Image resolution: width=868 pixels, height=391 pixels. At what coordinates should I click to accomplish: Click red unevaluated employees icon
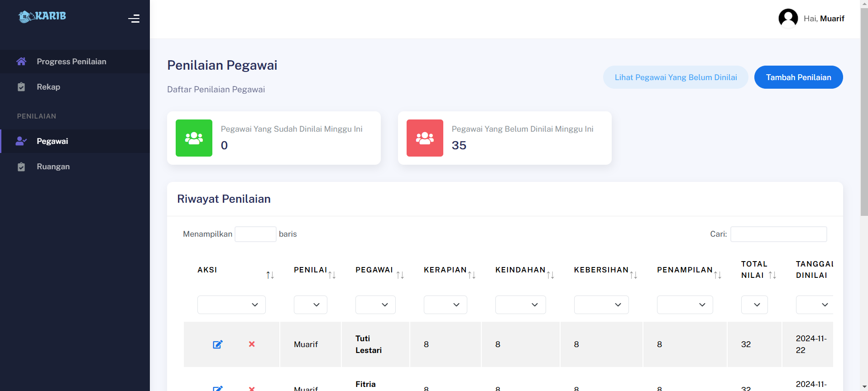425,138
